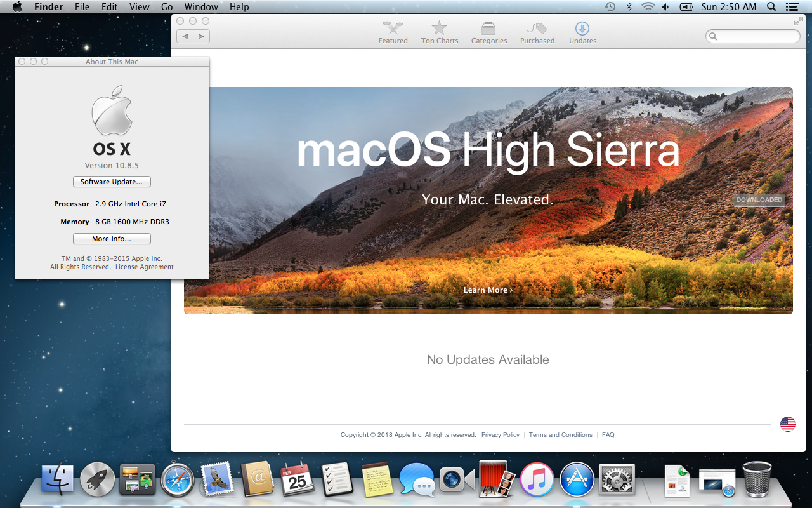
Task: Click the Bluetooth status icon
Action: [629, 7]
